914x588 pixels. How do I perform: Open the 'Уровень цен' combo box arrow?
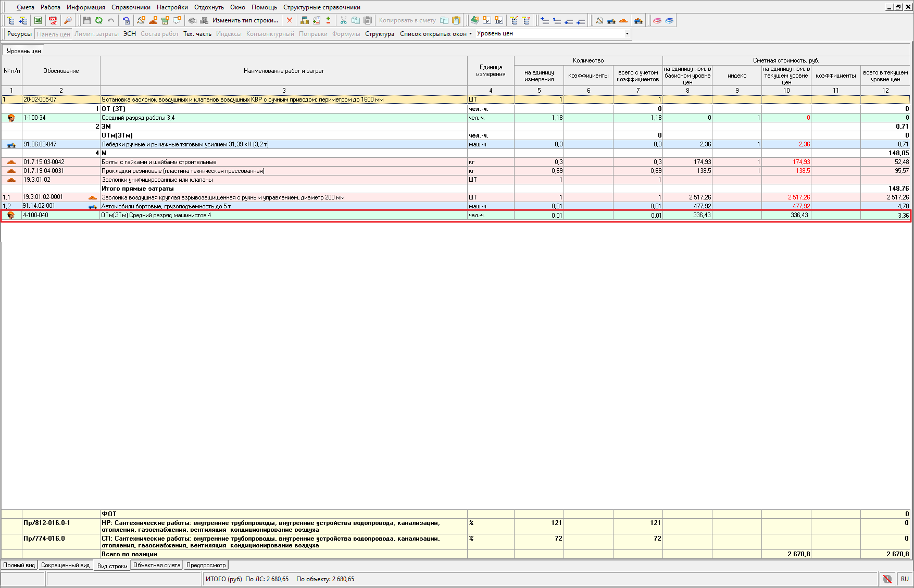pyautogui.click(x=627, y=34)
